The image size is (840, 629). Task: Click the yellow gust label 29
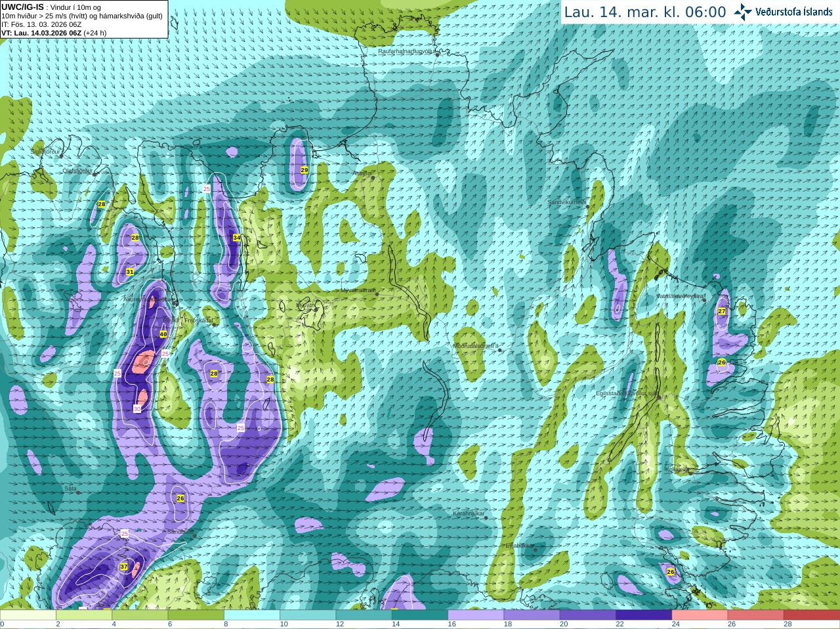tap(304, 170)
